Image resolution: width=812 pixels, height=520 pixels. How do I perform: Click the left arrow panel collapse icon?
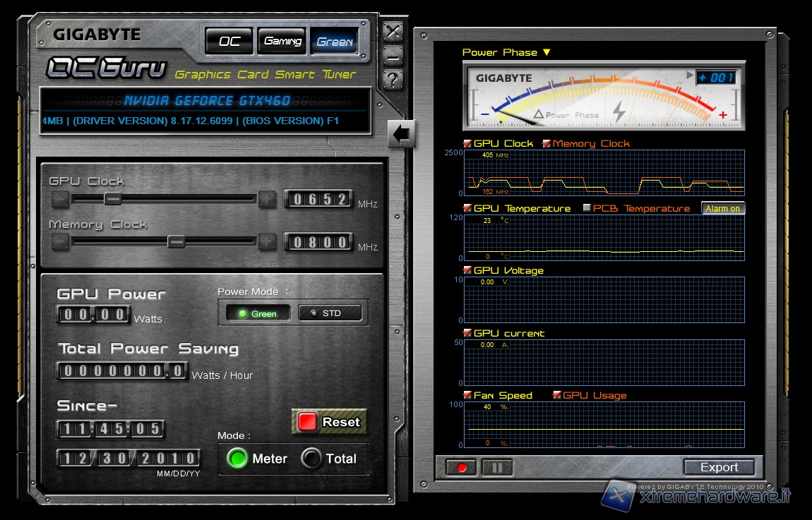(x=402, y=134)
